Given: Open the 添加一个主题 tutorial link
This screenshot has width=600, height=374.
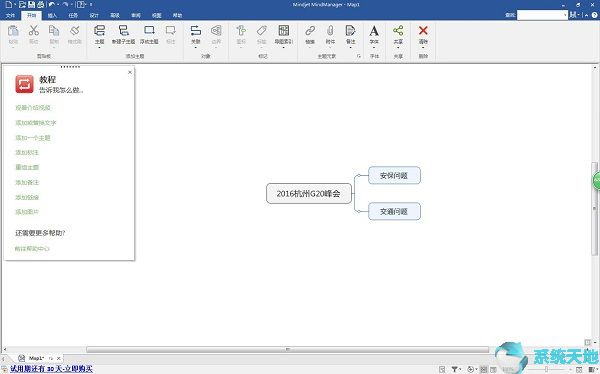Looking at the screenshot, I should point(33,138).
